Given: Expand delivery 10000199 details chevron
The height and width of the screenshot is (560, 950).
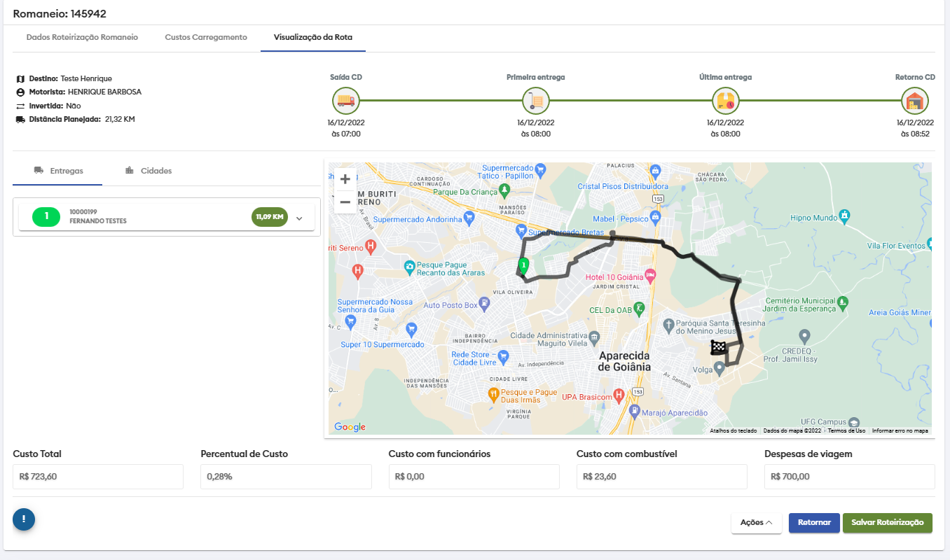Looking at the screenshot, I should (299, 218).
